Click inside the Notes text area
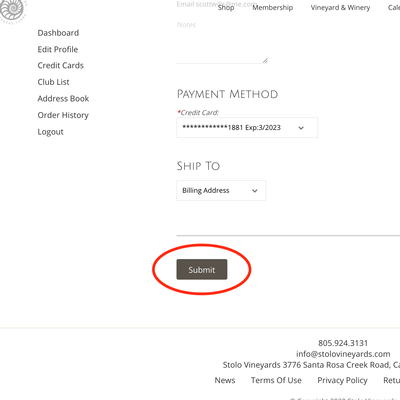Image resolution: width=400 pixels, height=400 pixels. click(x=222, y=42)
